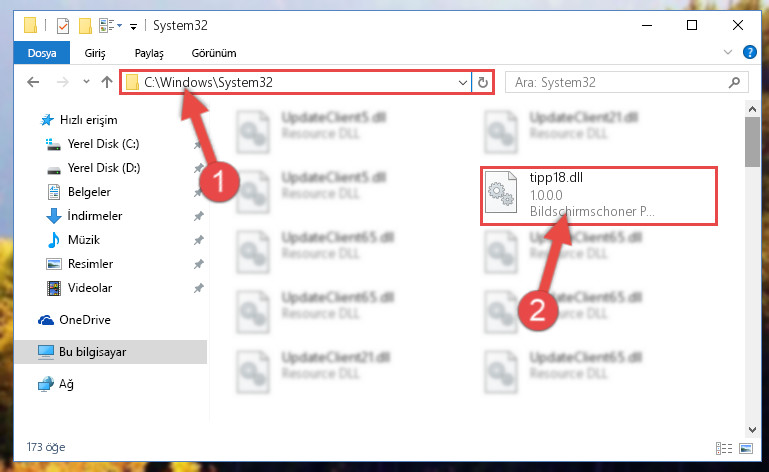Switch to large thumbnails view icon
This screenshot has height=472, width=769.
click(746, 448)
